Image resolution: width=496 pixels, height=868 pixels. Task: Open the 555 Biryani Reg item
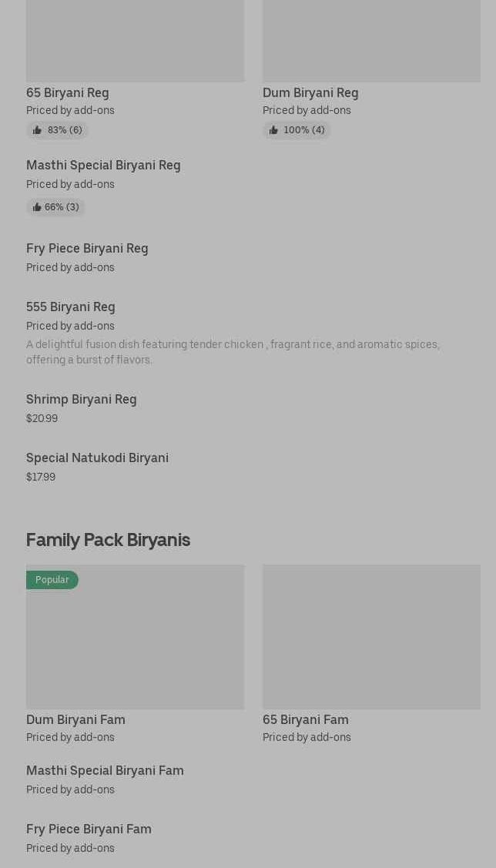pyautogui.click(x=71, y=307)
